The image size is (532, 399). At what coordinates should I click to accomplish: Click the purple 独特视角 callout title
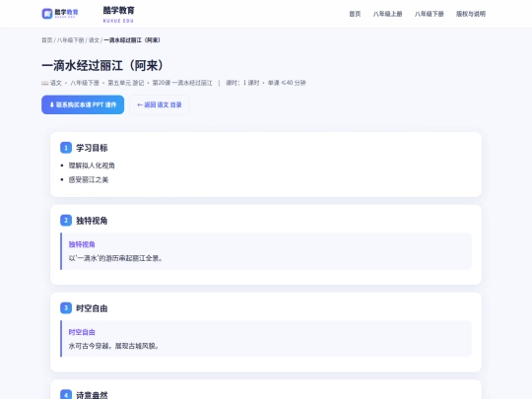pyautogui.click(x=82, y=244)
